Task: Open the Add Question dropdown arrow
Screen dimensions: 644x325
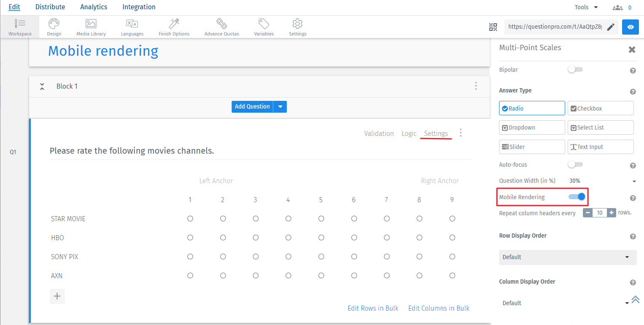Action: (280, 107)
